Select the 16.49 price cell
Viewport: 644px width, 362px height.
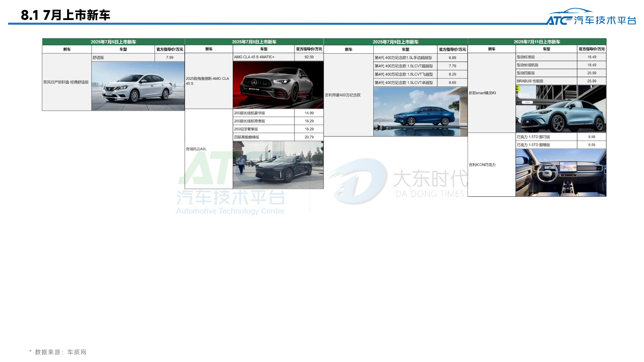[x=592, y=57]
